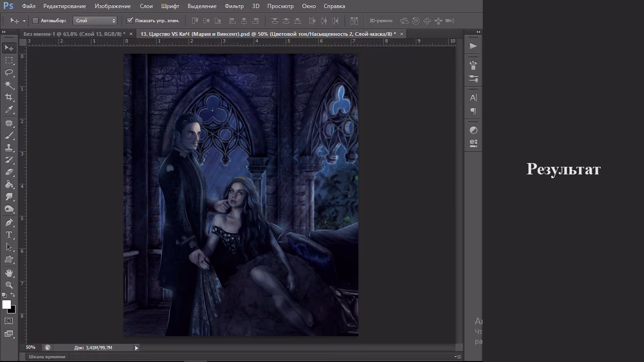Open the Paragraph panel icon
644x362 pixels.
click(x=473, y=111)
